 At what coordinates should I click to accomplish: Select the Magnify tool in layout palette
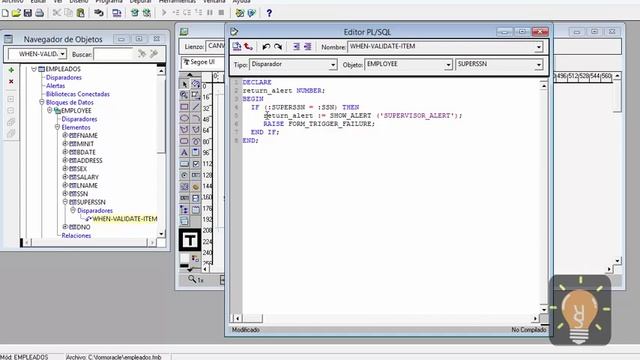(184, 96)
